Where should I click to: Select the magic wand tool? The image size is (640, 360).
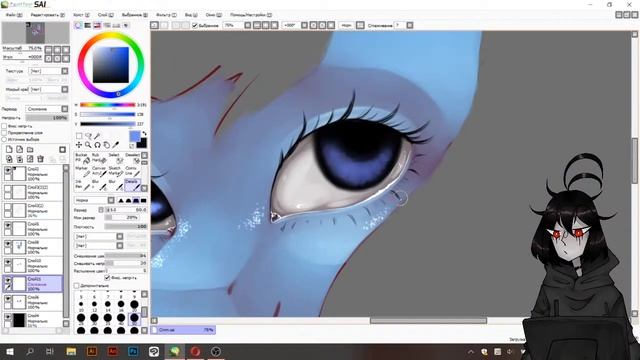pyautogui.click(x=98, y=136)
